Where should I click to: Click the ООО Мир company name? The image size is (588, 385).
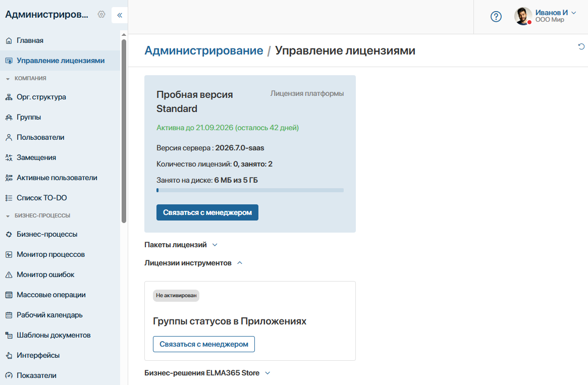click(550, 20)
